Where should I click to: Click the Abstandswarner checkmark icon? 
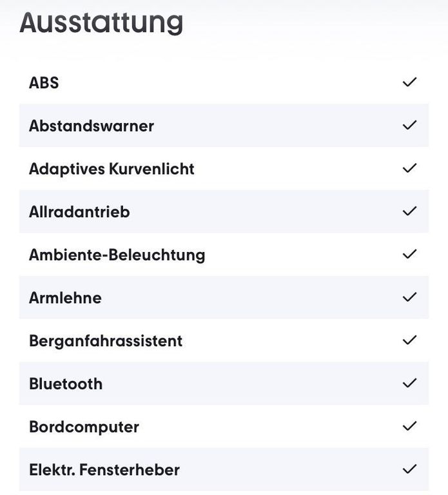(409, 125)
